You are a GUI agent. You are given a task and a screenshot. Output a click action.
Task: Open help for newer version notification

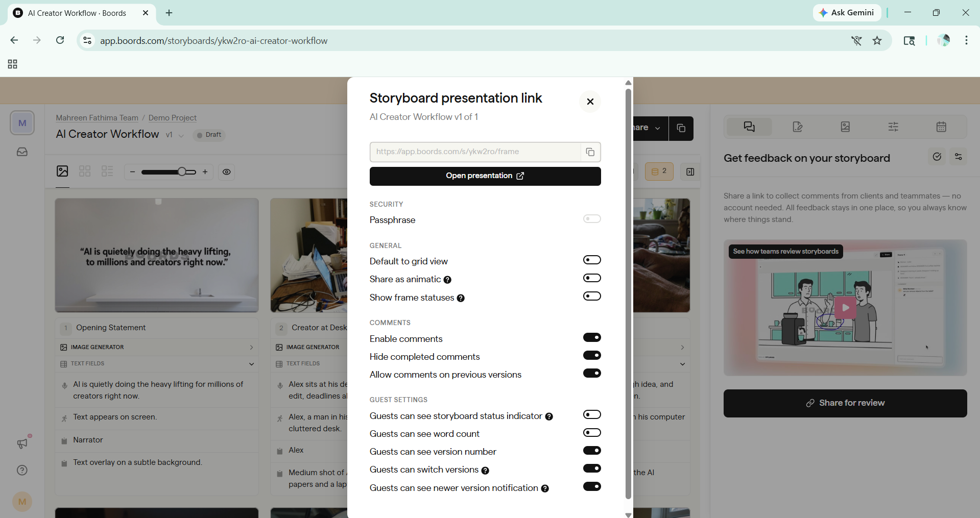click(x=545, y=488)
